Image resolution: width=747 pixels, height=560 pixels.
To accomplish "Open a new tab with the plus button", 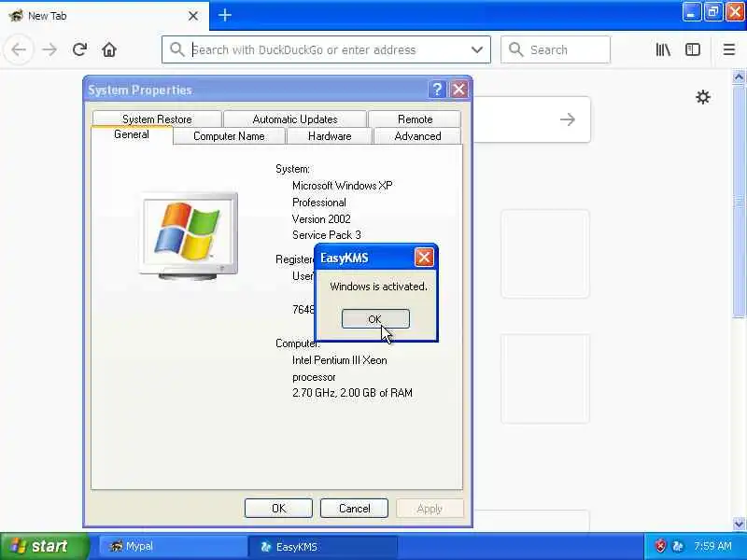I will (225, 15).
